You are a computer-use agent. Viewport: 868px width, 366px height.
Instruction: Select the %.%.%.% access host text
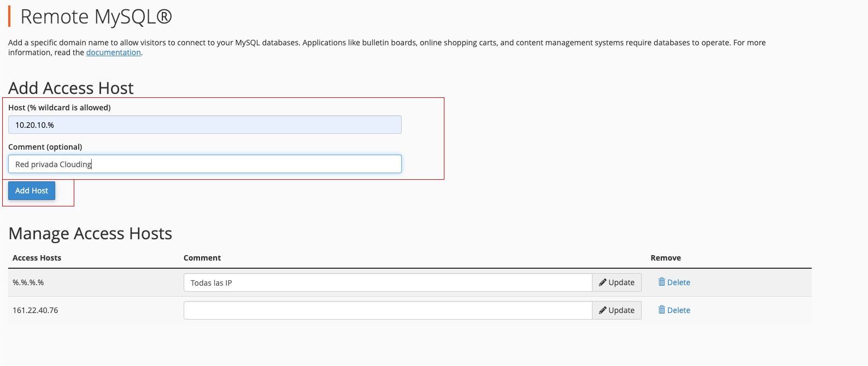coord(28,282)
